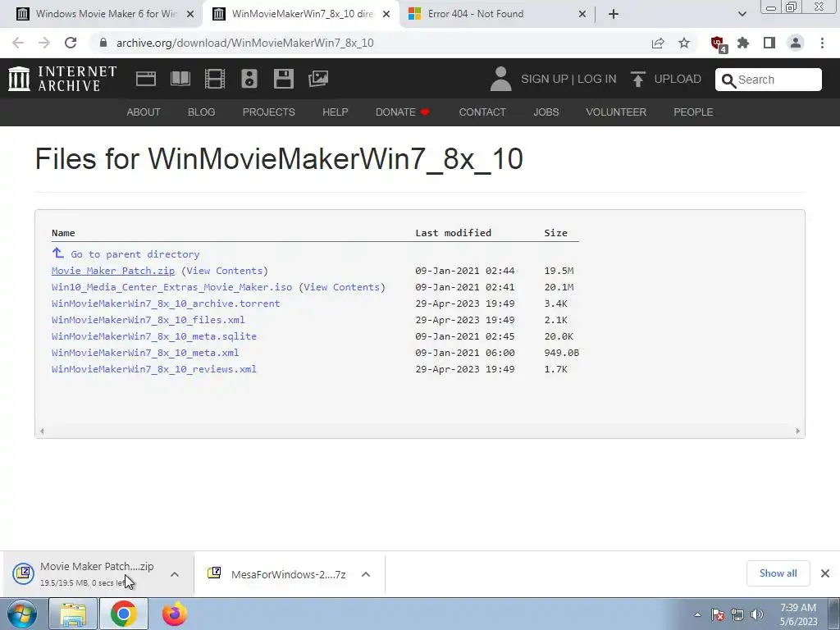This screenshot has width=840, height=630.
Task: Click the search magnifier icon
Action: click(728, 80)
